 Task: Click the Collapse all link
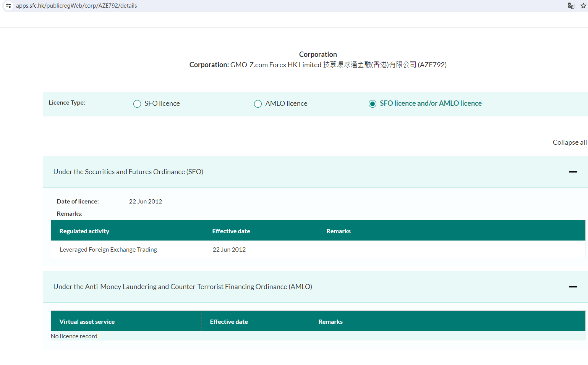[x=569, y=142]
